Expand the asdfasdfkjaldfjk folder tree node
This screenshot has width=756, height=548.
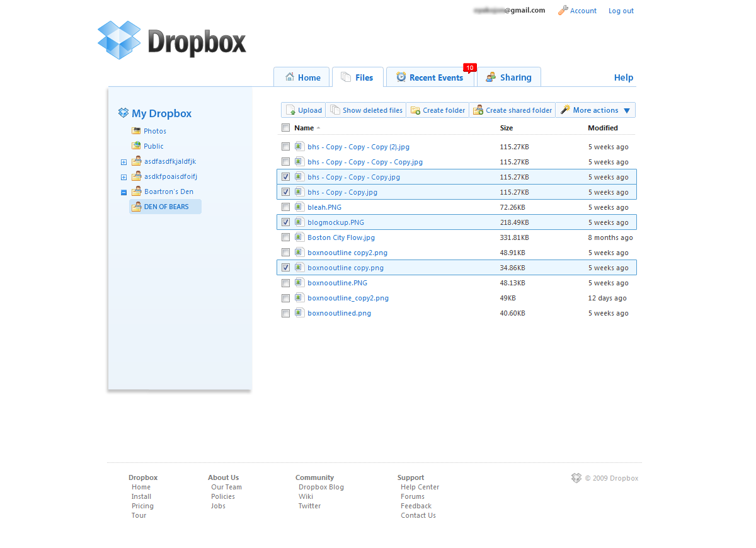[x=124, y=162]
